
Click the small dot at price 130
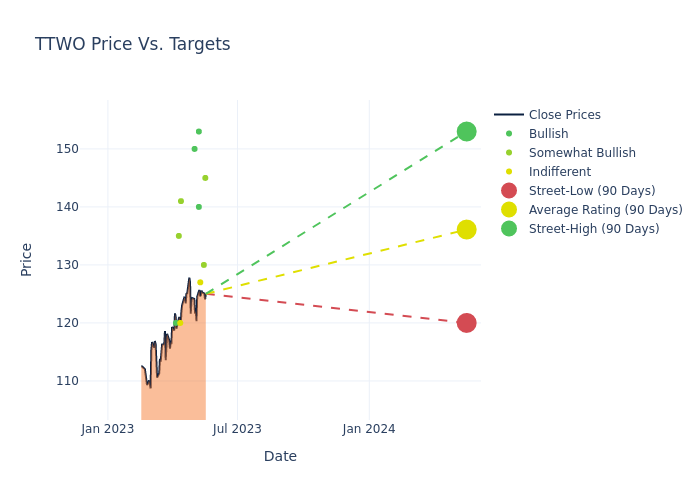[x=204, y=265]
